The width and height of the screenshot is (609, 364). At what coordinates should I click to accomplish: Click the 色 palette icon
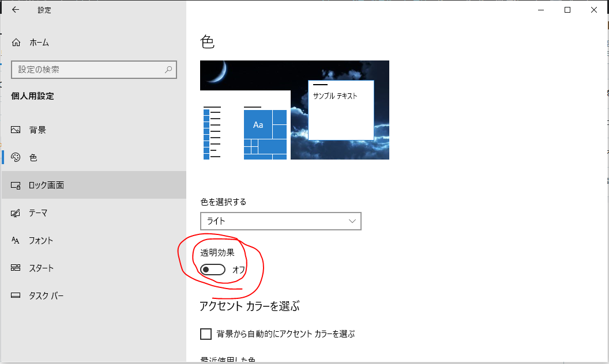pos(16,157)
